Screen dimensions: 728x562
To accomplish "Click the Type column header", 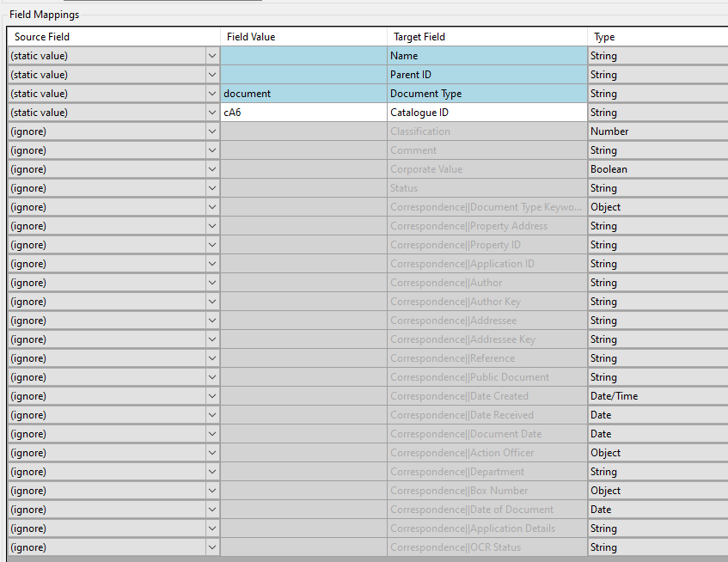I will tap(657, 37).
